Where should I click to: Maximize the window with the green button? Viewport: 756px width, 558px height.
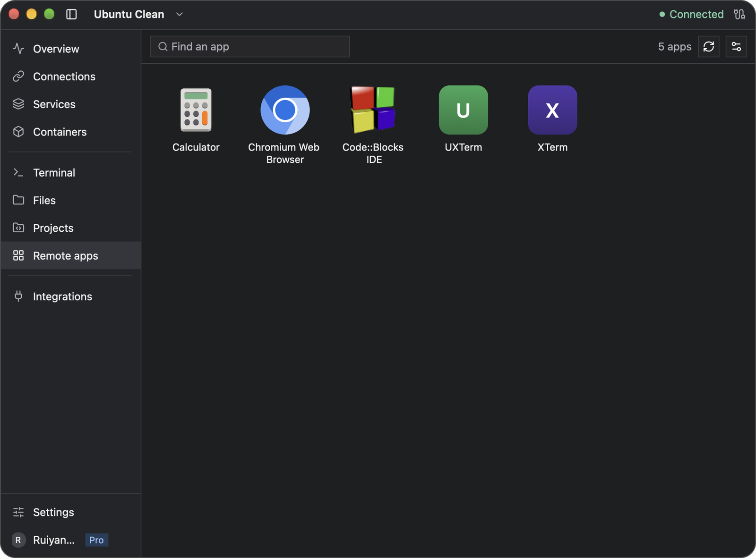(x=49, y=14)
